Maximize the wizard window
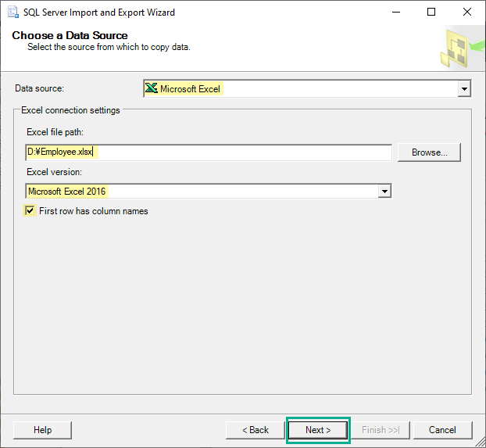 coord(431,12)
